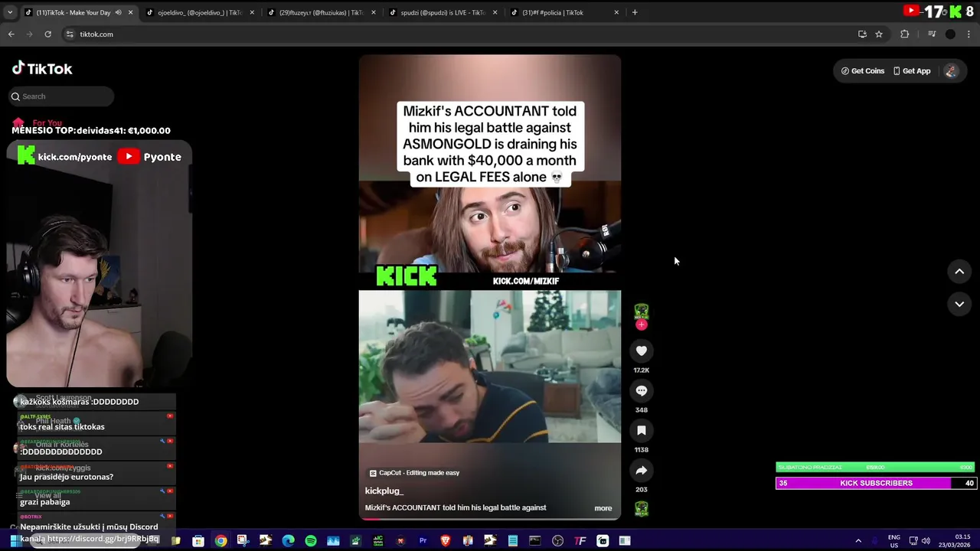980x551 pixels.
Task: View site information icon in address bar
Action: point(70,34)
